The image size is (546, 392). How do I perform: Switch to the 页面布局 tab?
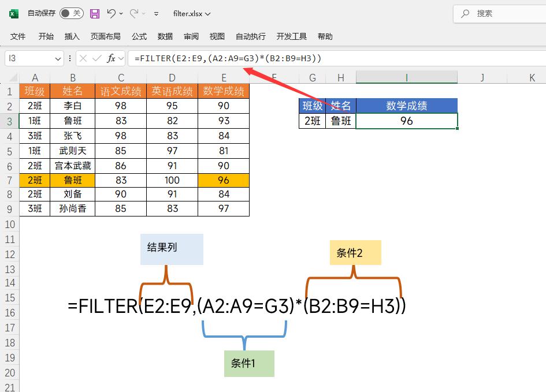tap(106, 36)
